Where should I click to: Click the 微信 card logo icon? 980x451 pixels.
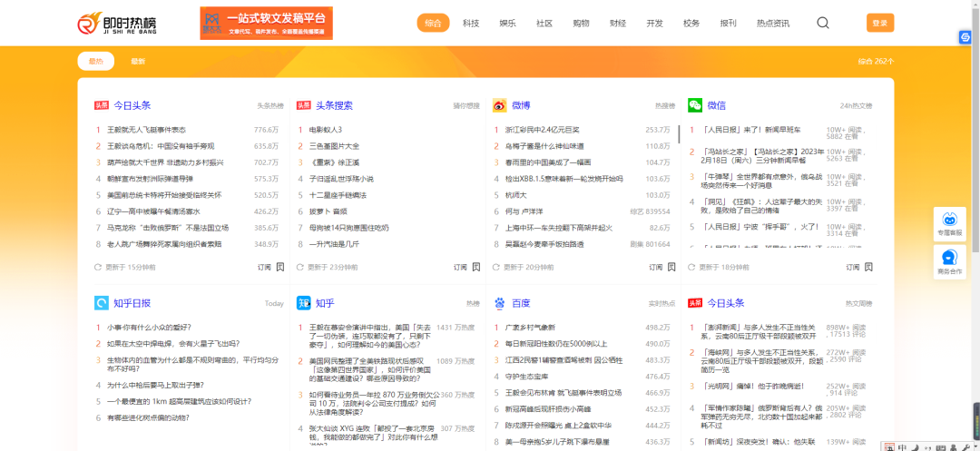point(695,105)
